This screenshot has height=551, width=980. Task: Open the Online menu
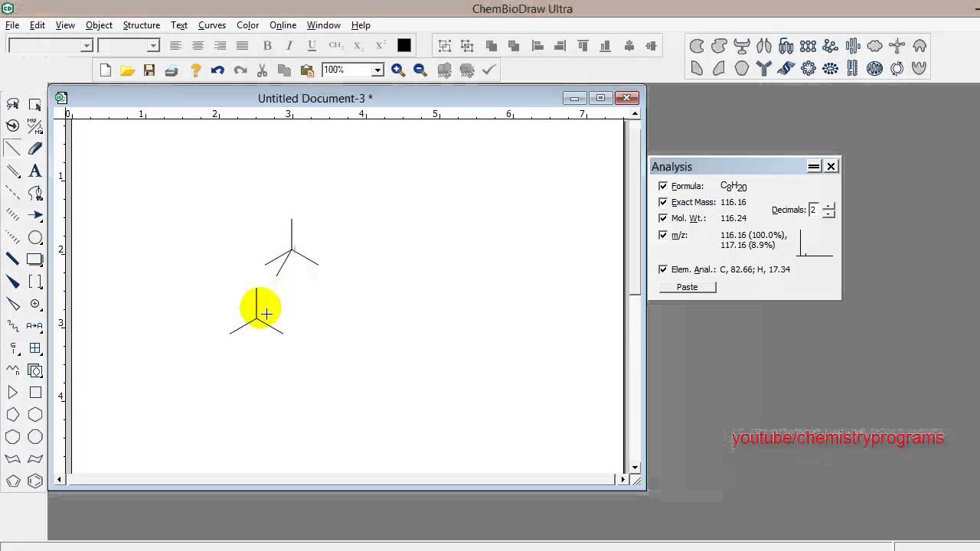tap(283, 25)
